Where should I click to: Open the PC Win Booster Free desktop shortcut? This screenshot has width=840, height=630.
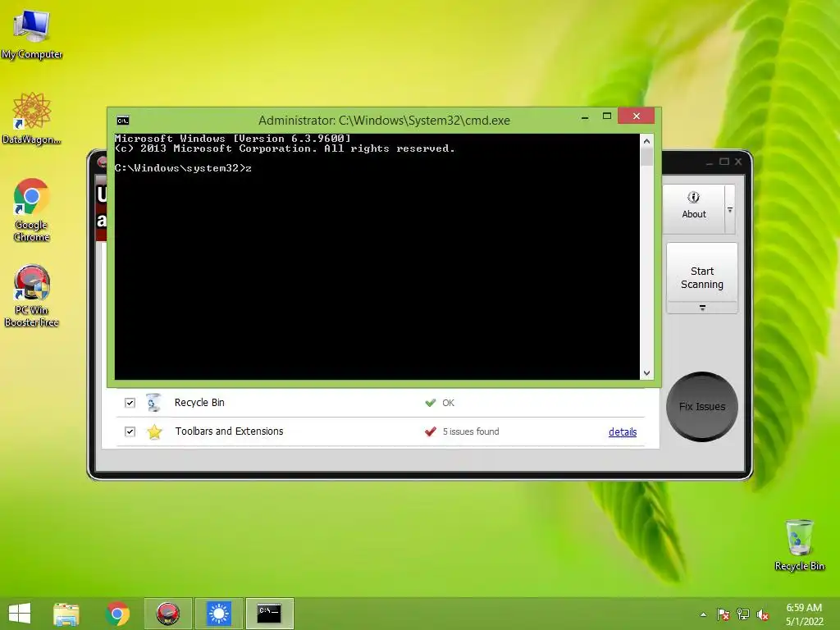[x=32, y=295]
